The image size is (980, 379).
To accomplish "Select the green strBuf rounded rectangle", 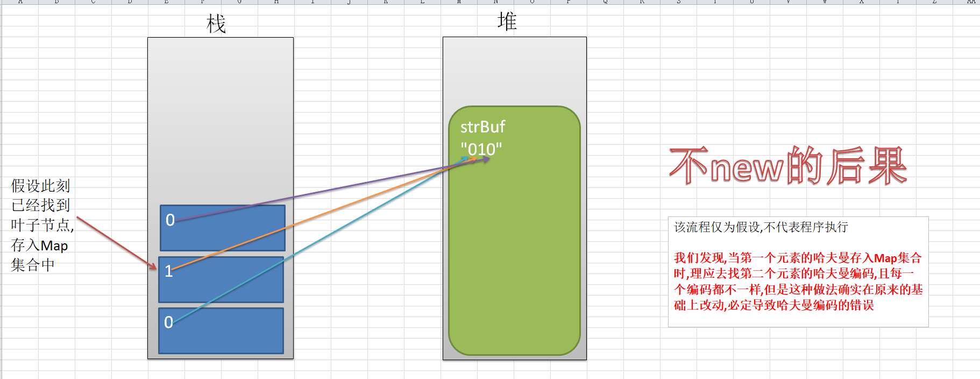I will point(514,230).
